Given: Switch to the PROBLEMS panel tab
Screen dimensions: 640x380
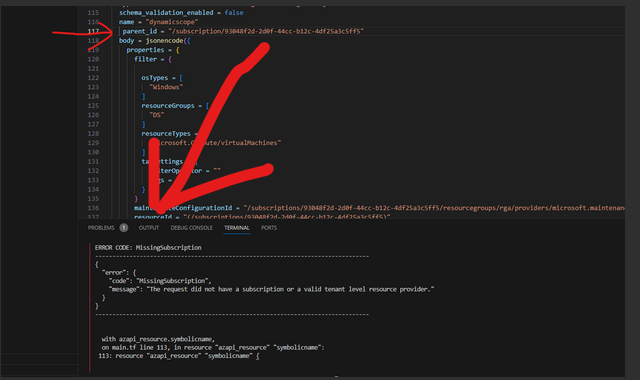Looking at the screenshot, I should (101, 228).
